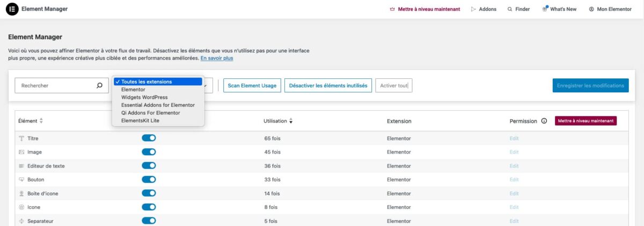Select ElementsKit Lite filter option
The height and width of the screenshot is (226, 644).
(x=158, y=121)
